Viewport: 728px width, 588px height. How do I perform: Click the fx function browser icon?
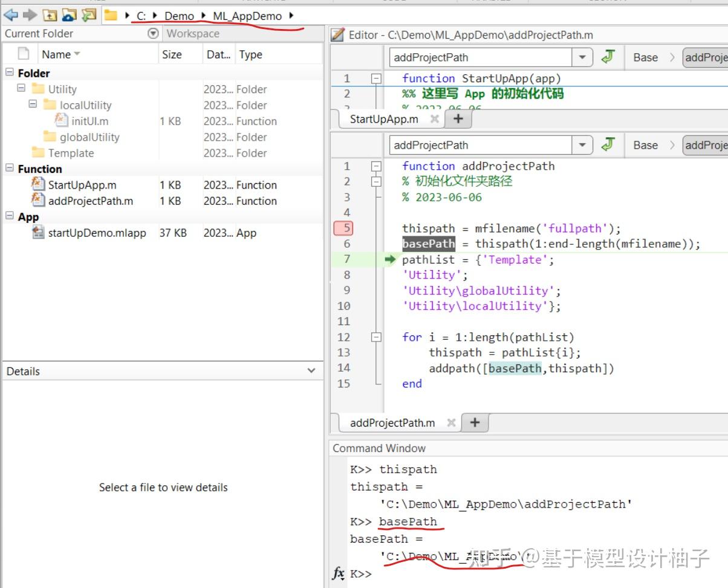tap(339, 573)
